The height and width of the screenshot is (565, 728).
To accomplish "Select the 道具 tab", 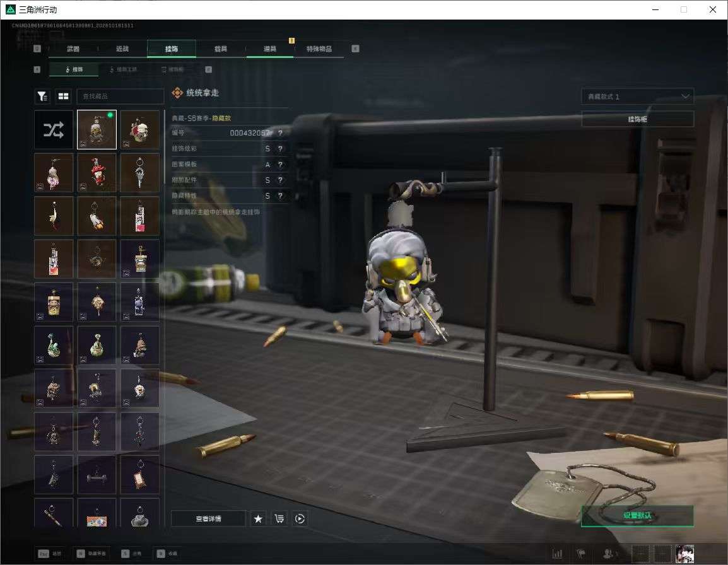I will tap(270, 49).
